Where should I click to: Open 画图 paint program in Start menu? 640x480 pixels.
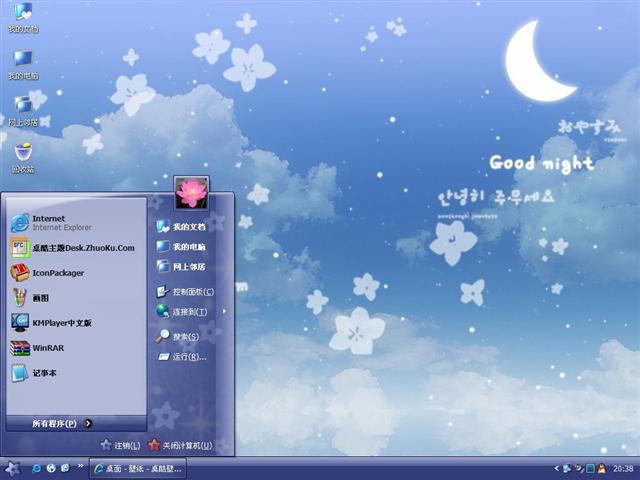(76, 298)
